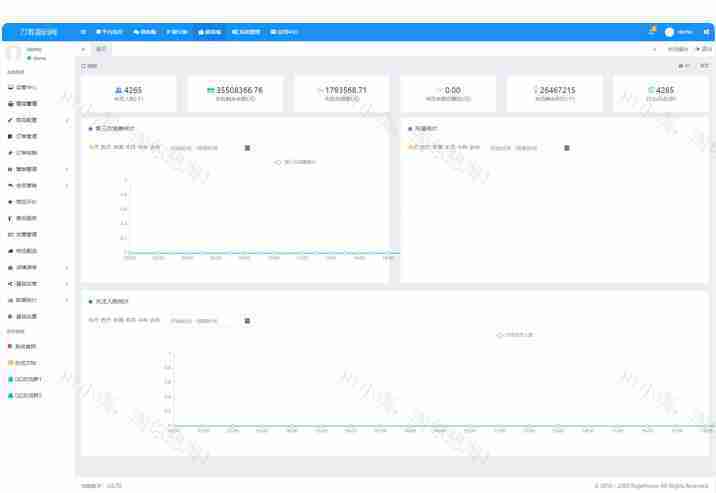The height and width of the screenshot is (493, 716).
Task: Toggle the legend series in the upper-left chart
Action: (296, 162)
